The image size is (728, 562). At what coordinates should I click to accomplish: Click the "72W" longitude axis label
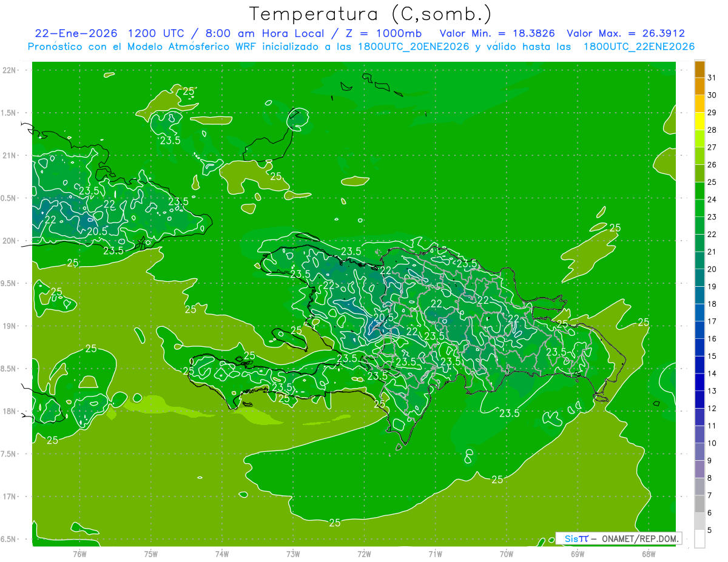click(x=364, y=554)
